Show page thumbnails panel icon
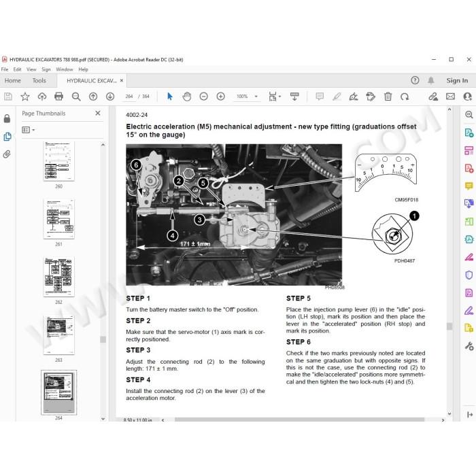The height and width of the screenshot is (476, 476). tap(7, 137)
